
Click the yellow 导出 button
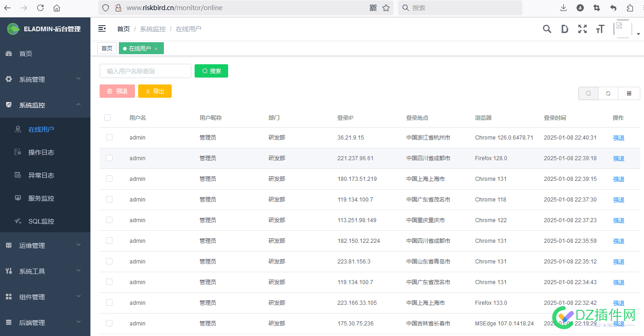[x=155, y=91]
